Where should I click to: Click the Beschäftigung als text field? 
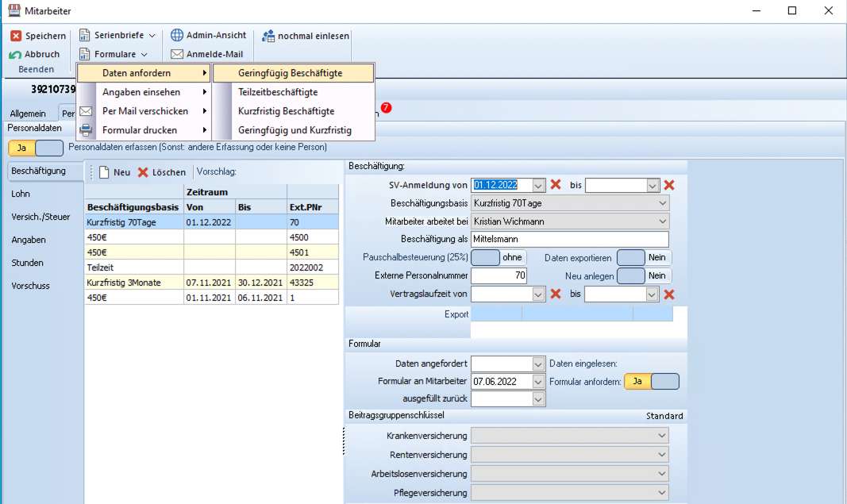click(x=569, y=239)
